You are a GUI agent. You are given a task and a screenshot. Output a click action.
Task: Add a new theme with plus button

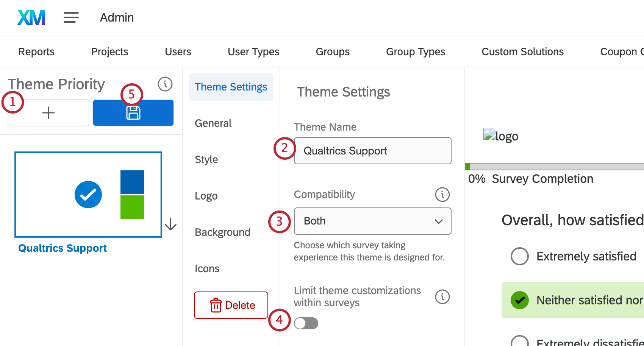(x=48, y=113)
